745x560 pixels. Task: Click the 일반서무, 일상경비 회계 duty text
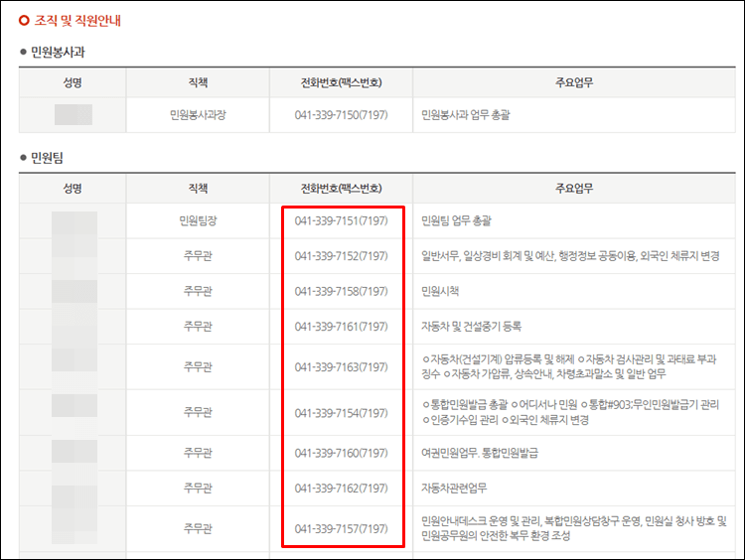pyautogui.click(x=570, y=256)
